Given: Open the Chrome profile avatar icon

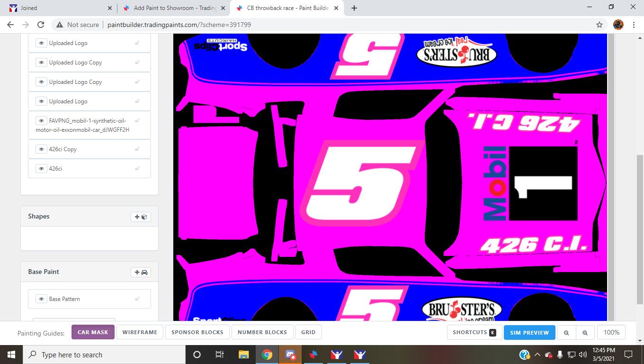Looking at the screenshot, I should pos(618,24).
